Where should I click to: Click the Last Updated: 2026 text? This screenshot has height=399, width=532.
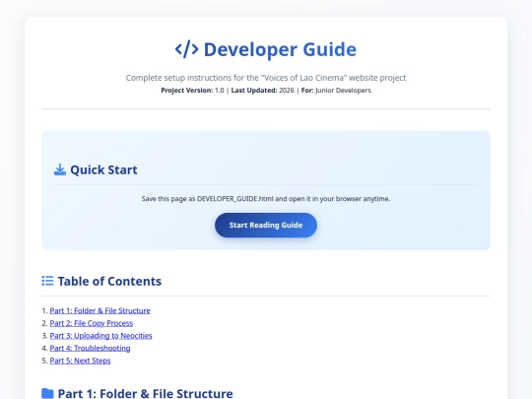click(x=263, y=91)
